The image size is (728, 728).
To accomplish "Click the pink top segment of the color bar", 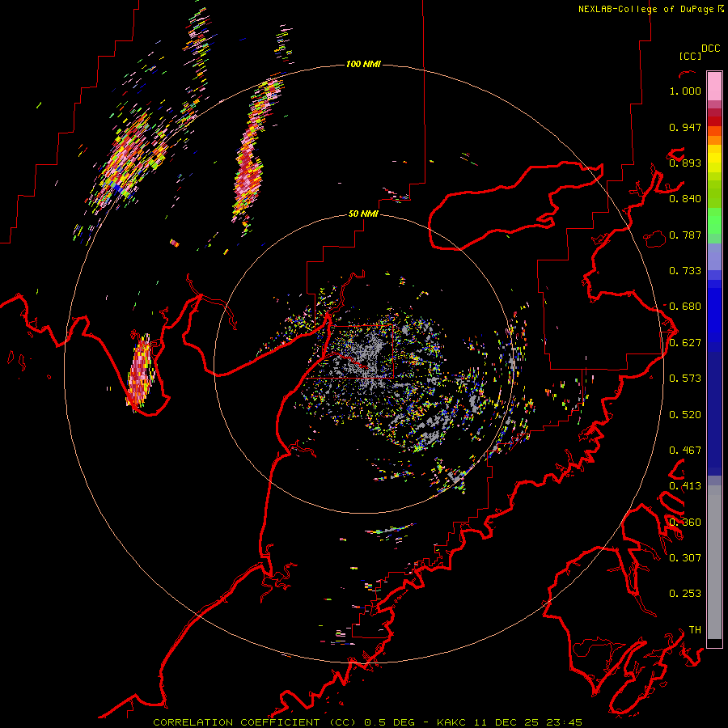I will pos(714,86).
